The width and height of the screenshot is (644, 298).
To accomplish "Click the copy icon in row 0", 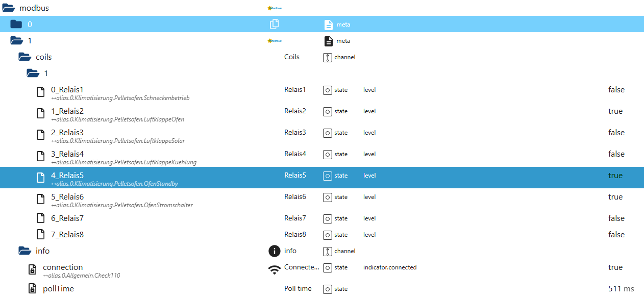I will pos(275,24).
